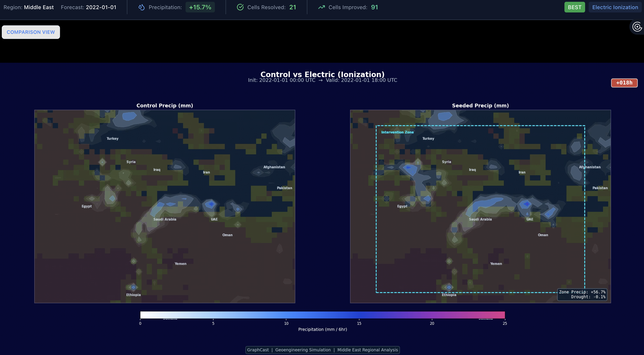Click the Zone Precip +56.7% stats box
Screen dimensions: 644x355
[x=582, y=294]
